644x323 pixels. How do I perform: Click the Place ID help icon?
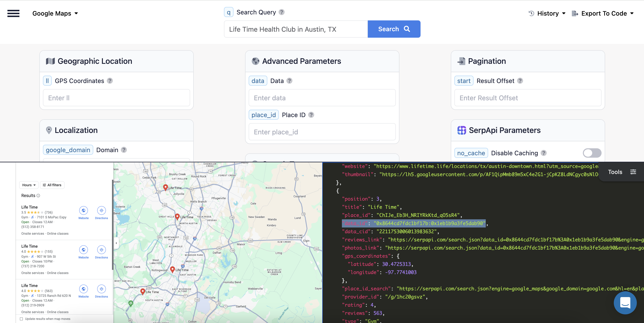[x=311, y=115]
